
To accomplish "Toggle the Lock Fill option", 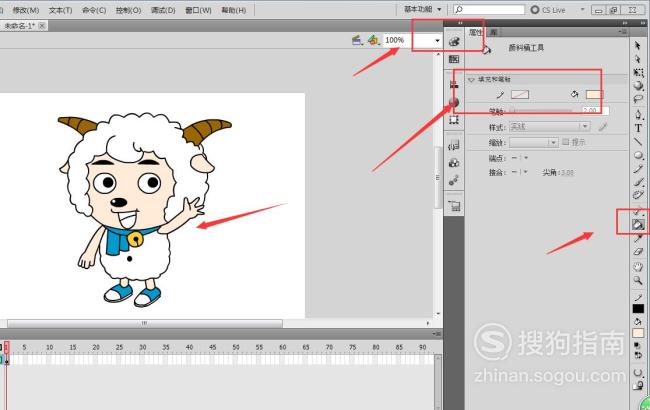I will [638, 386].
